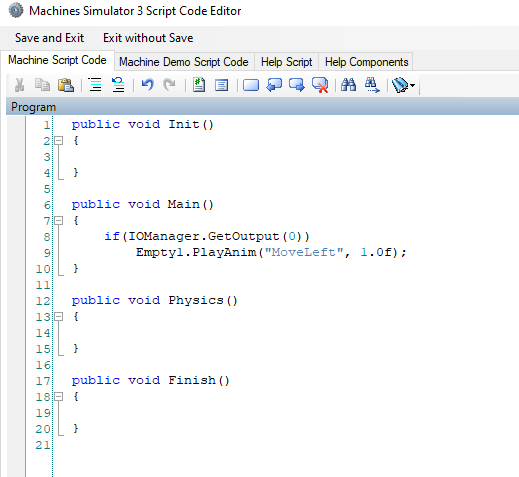Viewport: 519px width, 477px height.
Task: Click the closing brace on line 10
Action: pyautogui.click(x=76, y=268)
